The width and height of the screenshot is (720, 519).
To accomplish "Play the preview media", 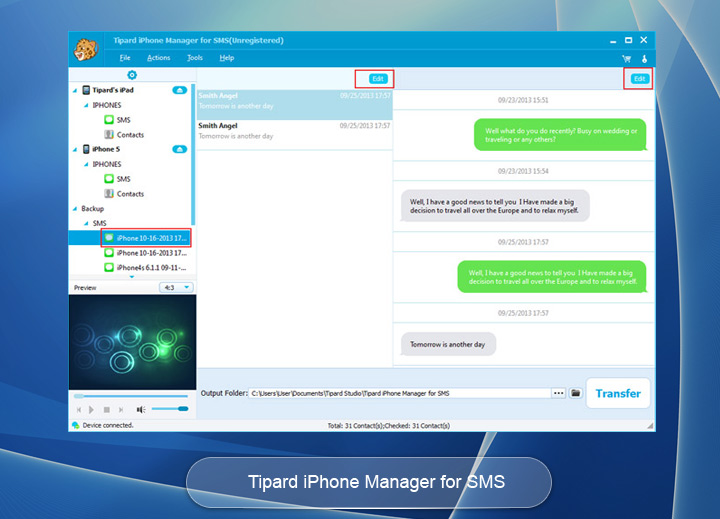I will pyautogui.click(x=91, y=409).
